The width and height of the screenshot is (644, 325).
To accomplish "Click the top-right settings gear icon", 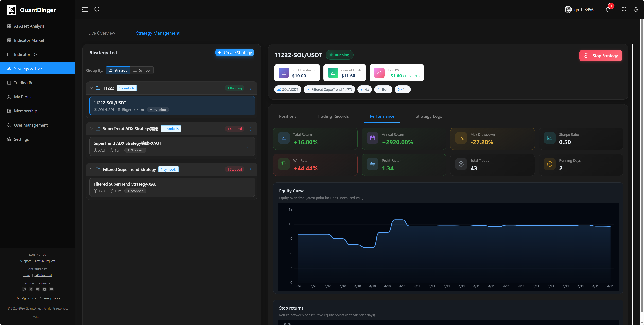I will click(636, 9).
